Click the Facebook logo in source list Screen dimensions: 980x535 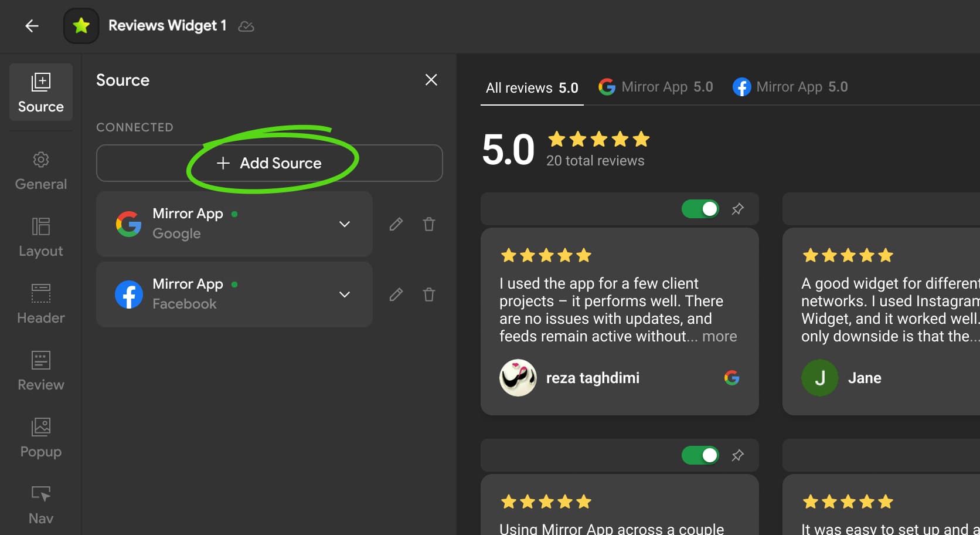(x=129, y=294)
